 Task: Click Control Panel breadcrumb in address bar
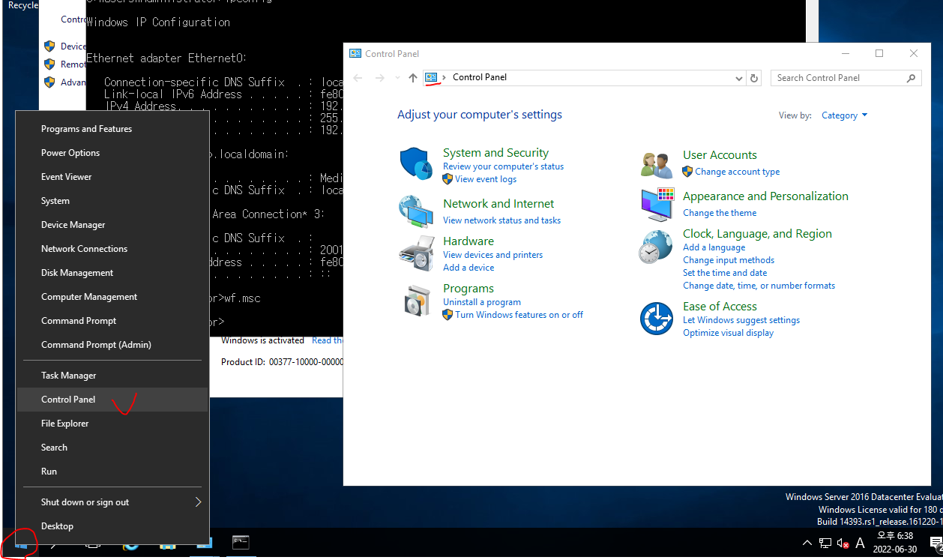[x=480, y=77]
